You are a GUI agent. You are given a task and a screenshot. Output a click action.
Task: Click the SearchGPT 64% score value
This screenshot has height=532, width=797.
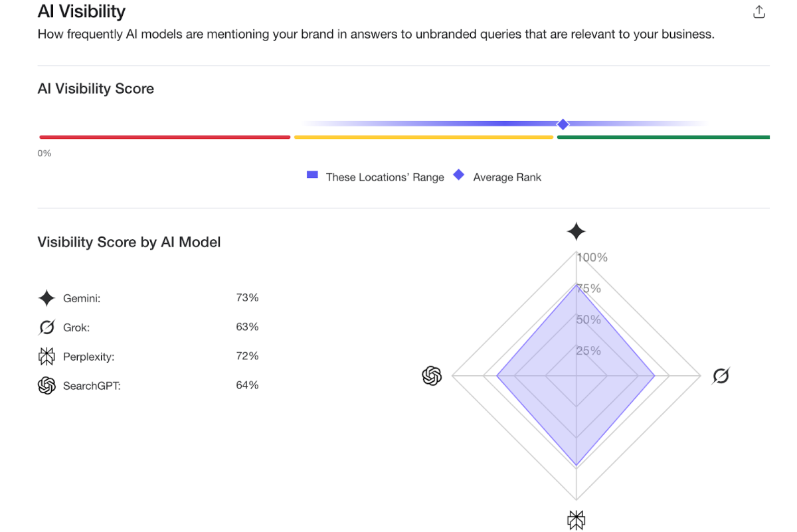[x=247, y=385]
